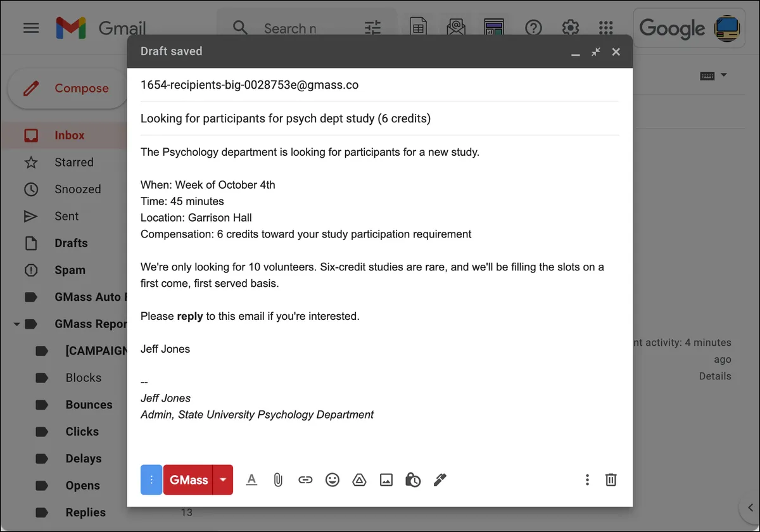Image resolution: width=760 pixels, height=532 pixels.
Task: Open the GMass reports dashboard icon
Action: pyautogui.click(x=494, y=28)
